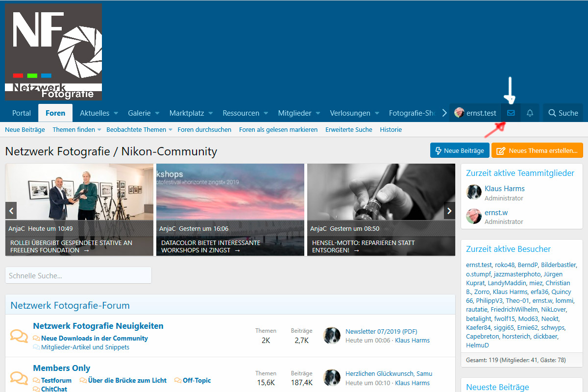This screenshot has height=392, width=588.
Task: Expand the Aktuelles menu arrow
Action: coord(116,113)
